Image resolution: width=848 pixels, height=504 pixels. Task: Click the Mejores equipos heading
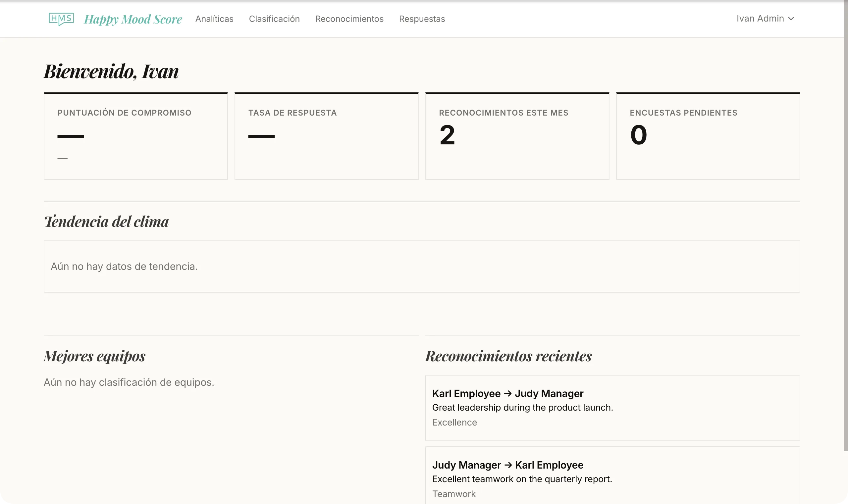[x=94, y=356]
